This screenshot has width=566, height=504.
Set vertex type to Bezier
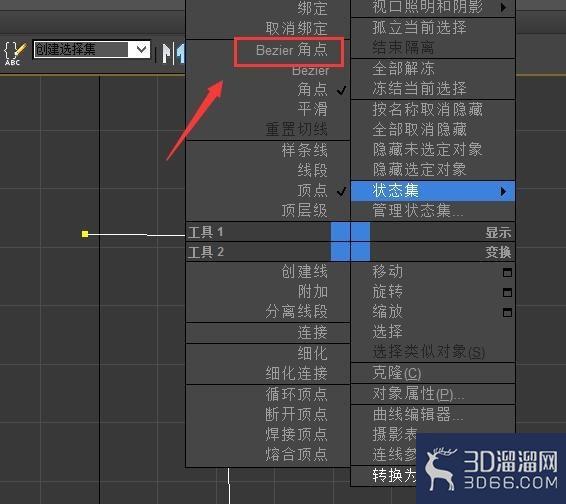[x=310, y=71]
